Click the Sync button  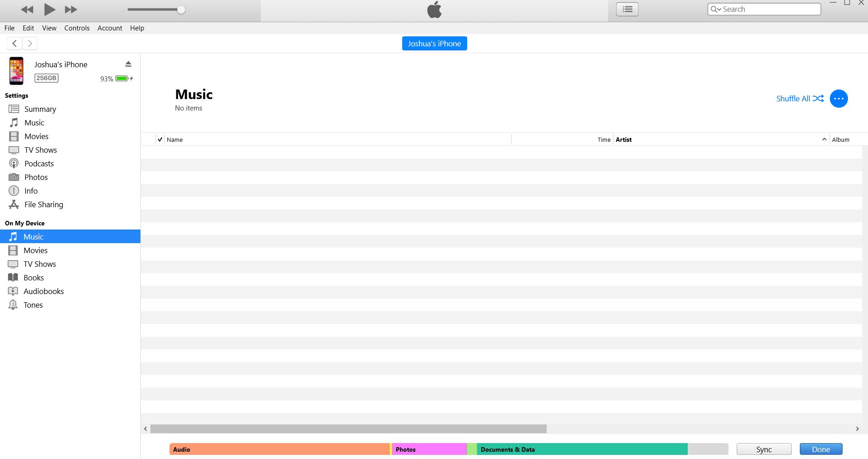pyautogui.click(x=764, y=449)
